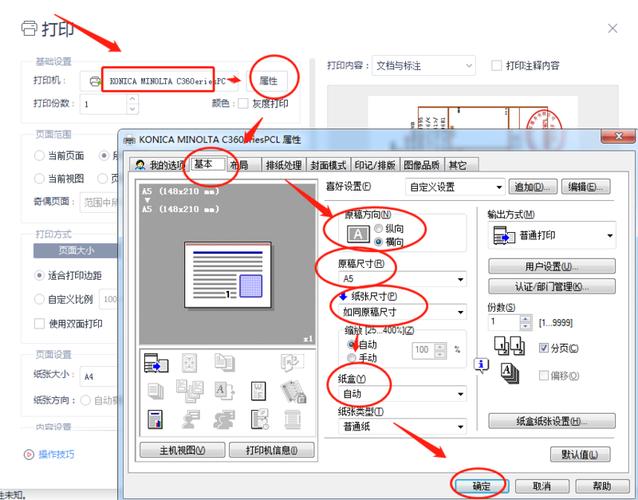This screenshot has width=638, height=500.
Task: Select 自定义比例 radio option
Action: coord(39,299)
